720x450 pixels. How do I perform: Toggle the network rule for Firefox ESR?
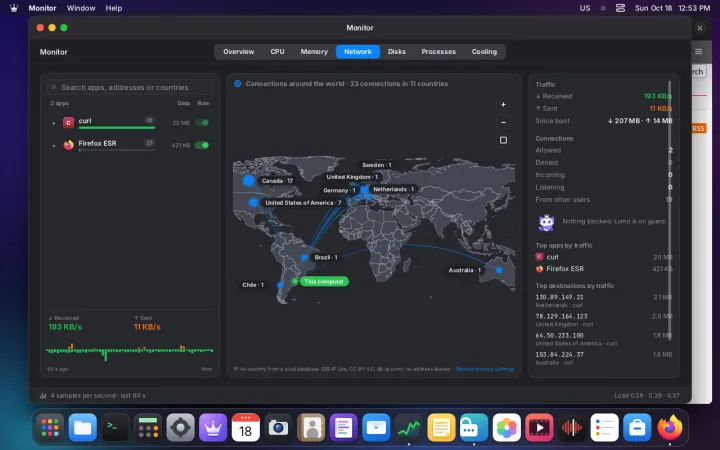coord(202,145)
